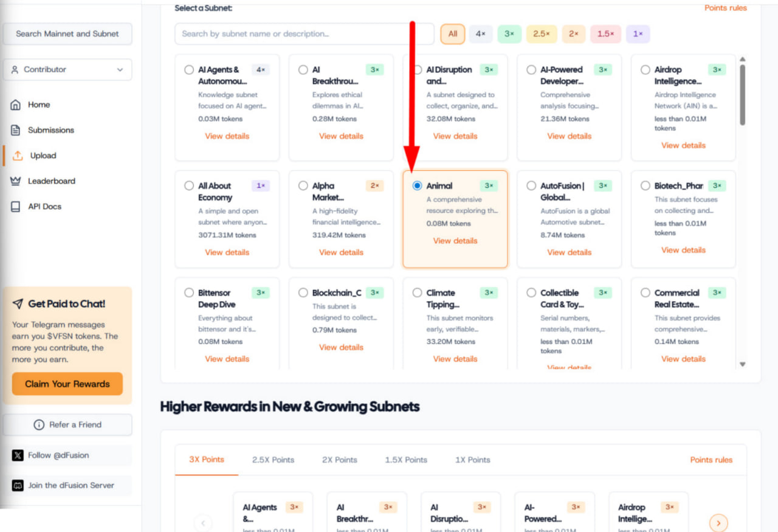Switch to the 2.5X Points tab
Screen dimensions: 778x532
point(274,460)
